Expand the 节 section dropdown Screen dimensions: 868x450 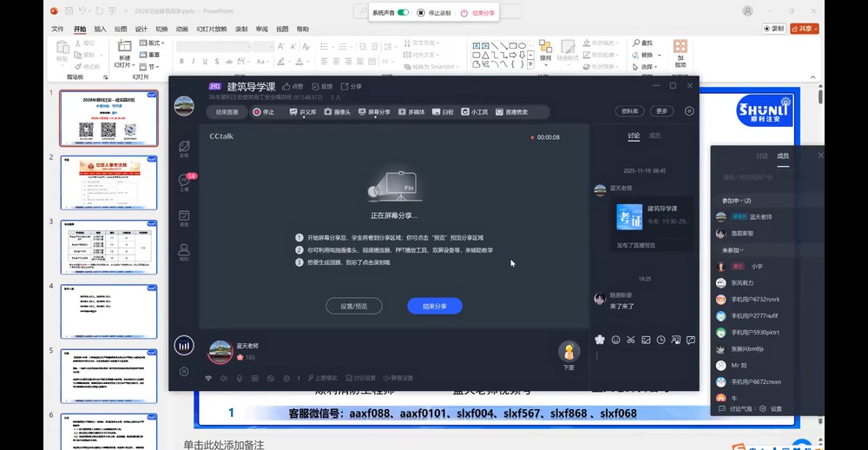[x=149, y=67]
